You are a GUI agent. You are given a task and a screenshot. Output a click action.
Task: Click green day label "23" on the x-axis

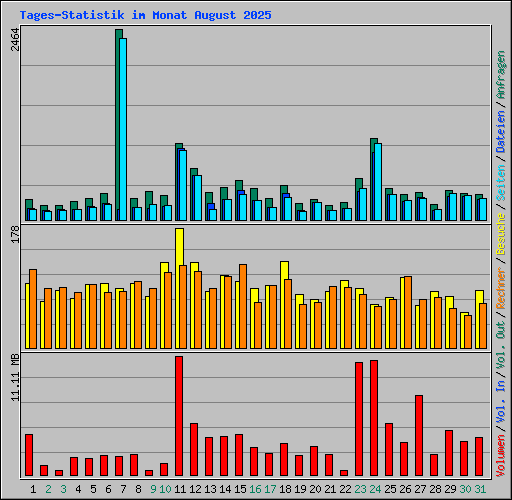[360, 489]
